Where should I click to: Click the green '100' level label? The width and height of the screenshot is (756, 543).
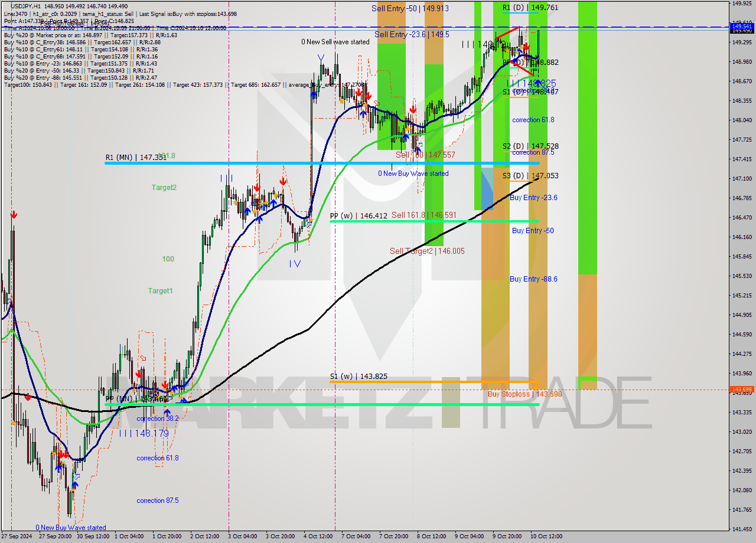[x=168, y=259]
